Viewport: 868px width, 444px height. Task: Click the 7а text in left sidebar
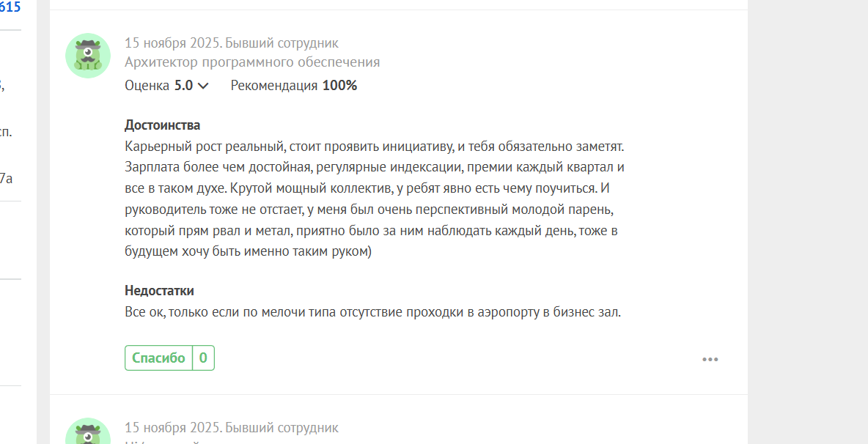(x=6, y=178)
